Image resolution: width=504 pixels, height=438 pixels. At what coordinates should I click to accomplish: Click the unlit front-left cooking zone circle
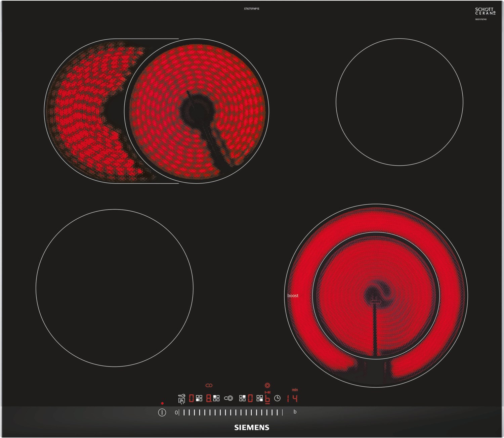(x=115, y=288)
